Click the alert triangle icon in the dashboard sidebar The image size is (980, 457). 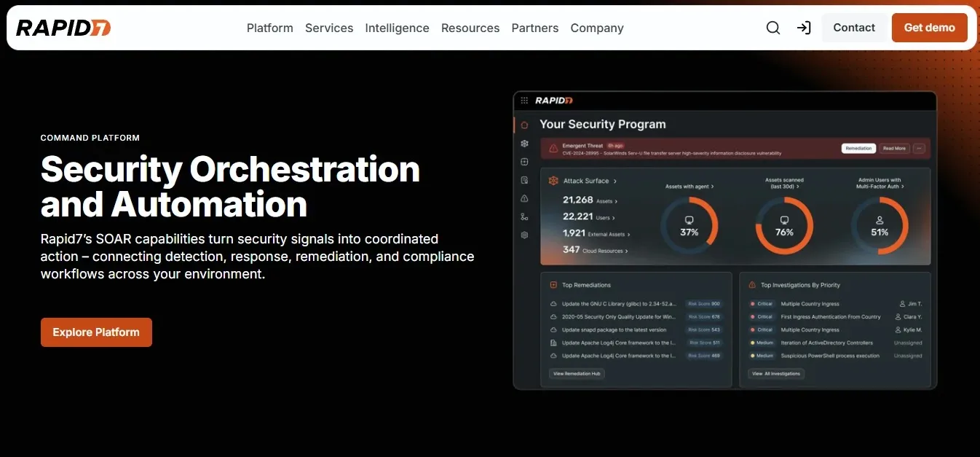(524, 198)
